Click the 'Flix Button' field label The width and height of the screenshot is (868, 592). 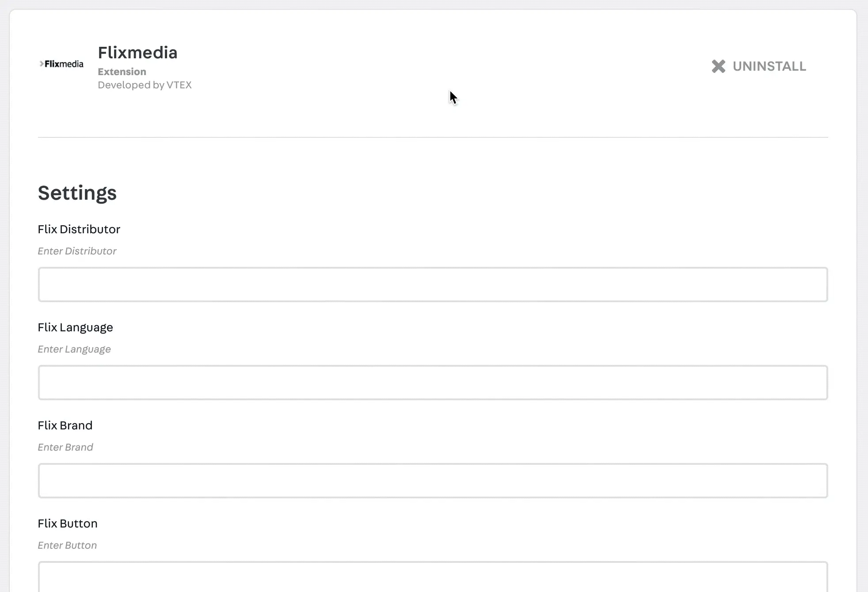pos(68,524)
